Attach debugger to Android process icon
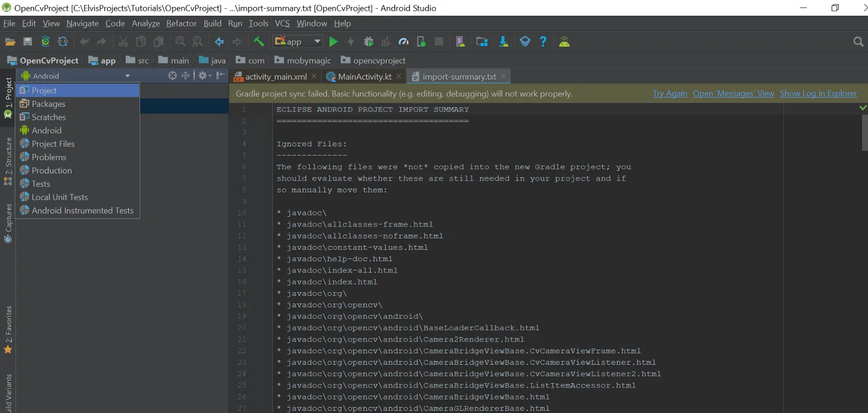The width and height of the screenshot is (868, 413). [x=421, y=42]
